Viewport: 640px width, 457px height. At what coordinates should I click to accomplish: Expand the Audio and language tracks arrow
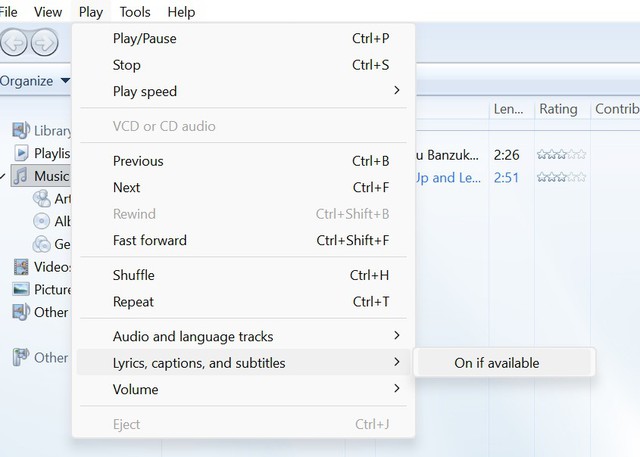[397, 335]
